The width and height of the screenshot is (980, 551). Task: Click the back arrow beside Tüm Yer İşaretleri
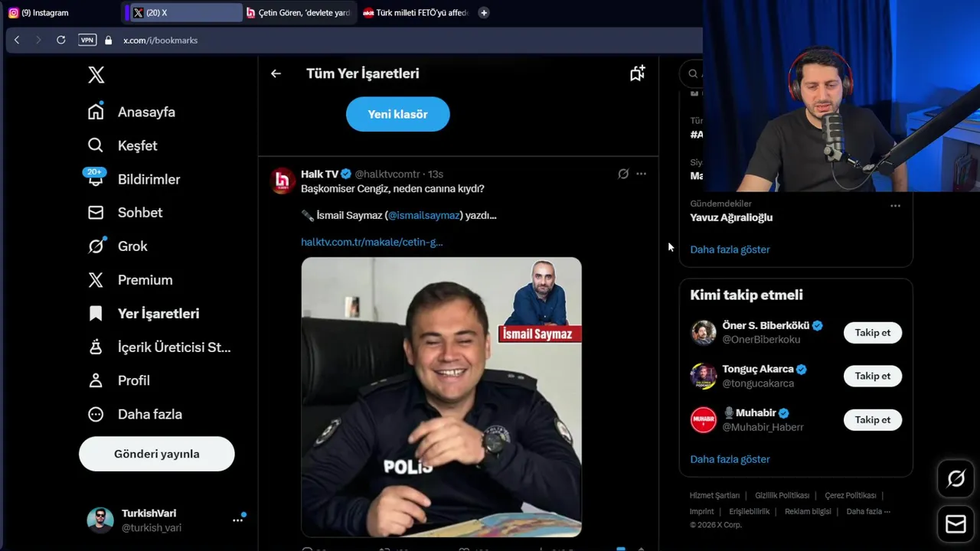coord(276,73)
